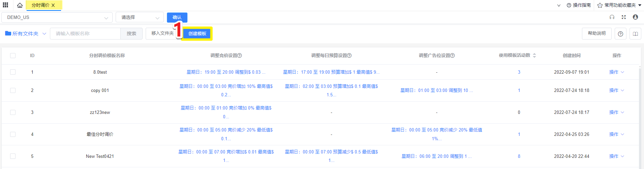
Task: Go to home via house icon
Action: click(x=20, y=5)
